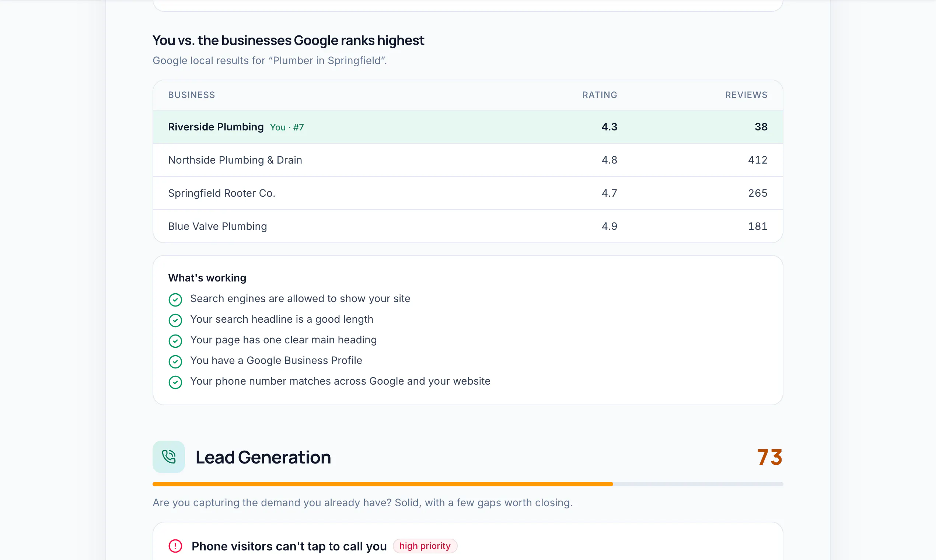The height and width of the screenshot is (560, 936).
Task: Click Northside Plumbing's 4.8 rating
Action: click(x=609, y=160)
